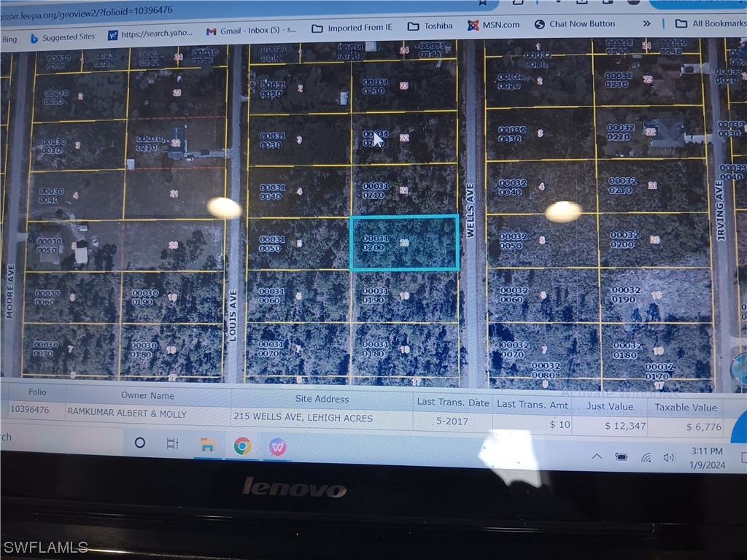
Task: Open the Toshiba bookmark folder
Action: coord(430,26)
